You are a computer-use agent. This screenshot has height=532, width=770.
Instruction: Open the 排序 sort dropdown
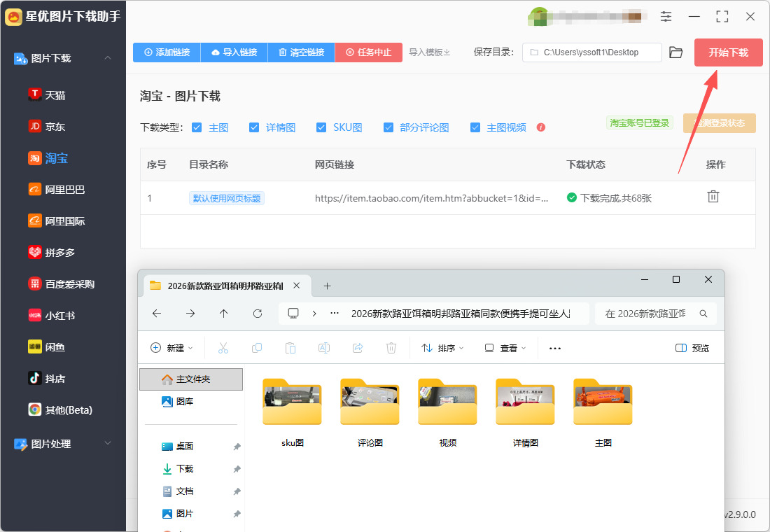tap(442, 348)
